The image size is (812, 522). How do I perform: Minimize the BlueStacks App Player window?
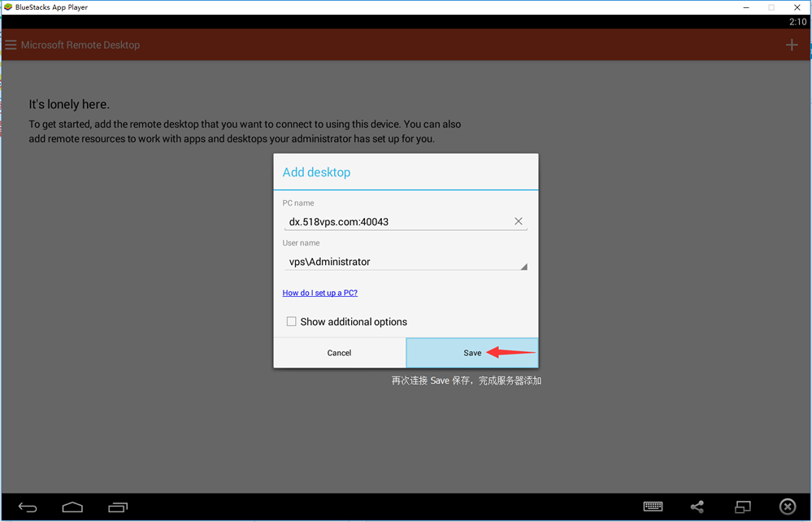(746, 7)
